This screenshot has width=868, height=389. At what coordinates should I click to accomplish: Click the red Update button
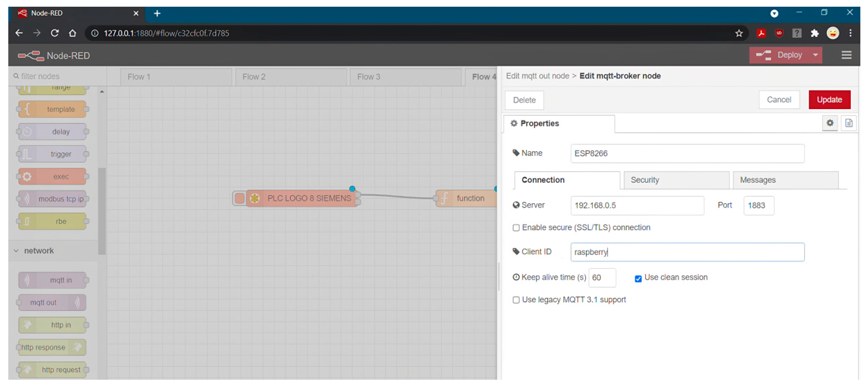[829, 100]
